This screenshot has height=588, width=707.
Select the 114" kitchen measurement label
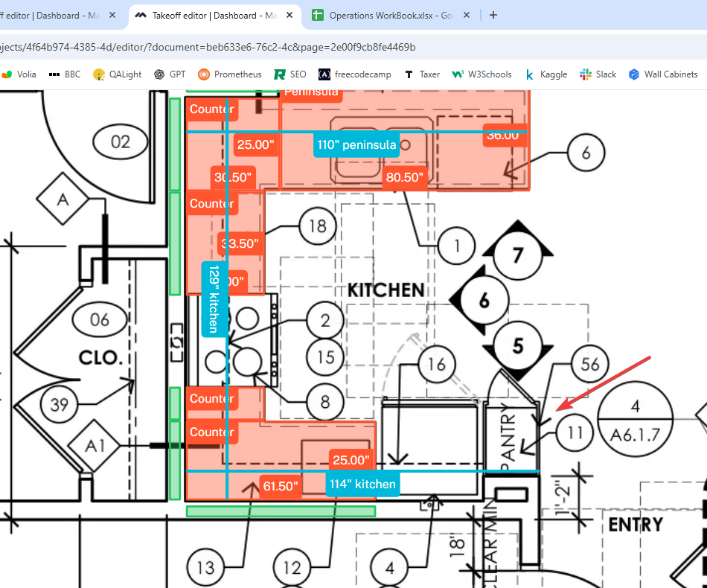(362, 485)
